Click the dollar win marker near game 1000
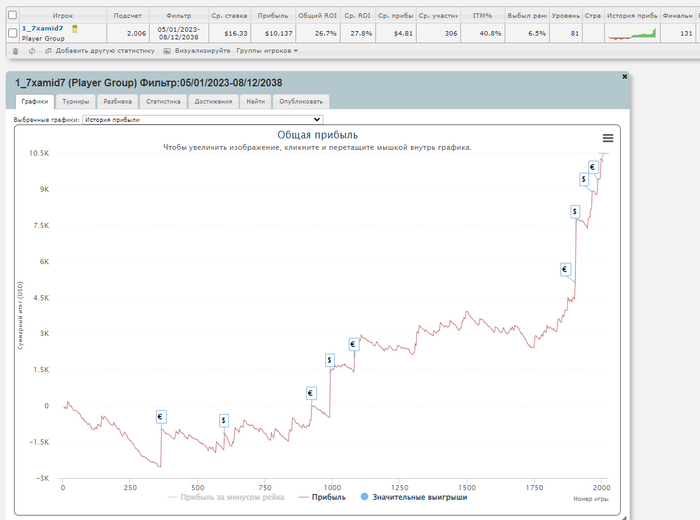The width and height of the screenshot is (700, 520). pyautogui.click(x=329, y=360)
